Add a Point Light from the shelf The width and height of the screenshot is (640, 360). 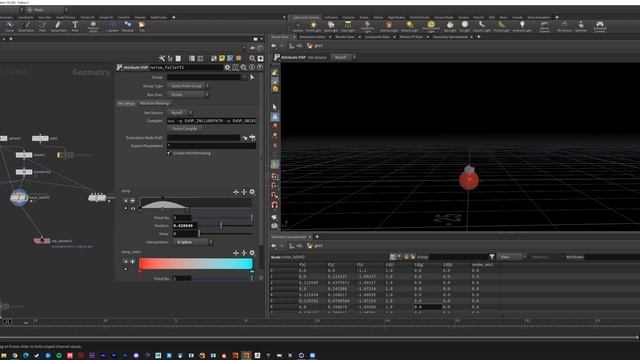coord(313,27)
